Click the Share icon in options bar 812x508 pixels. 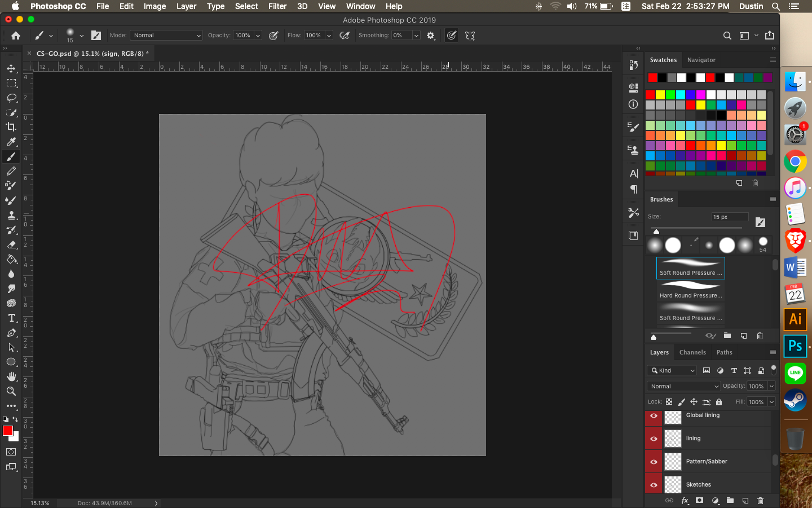pos(770,36)
